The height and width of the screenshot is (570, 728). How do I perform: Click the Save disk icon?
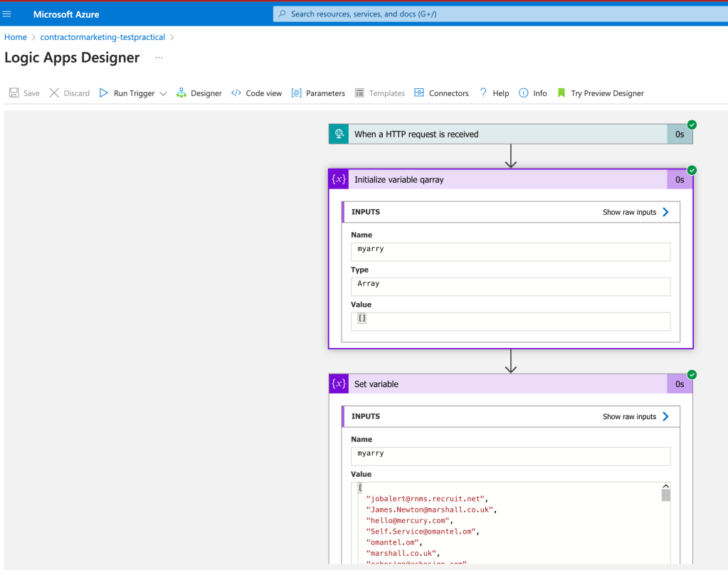14,93
